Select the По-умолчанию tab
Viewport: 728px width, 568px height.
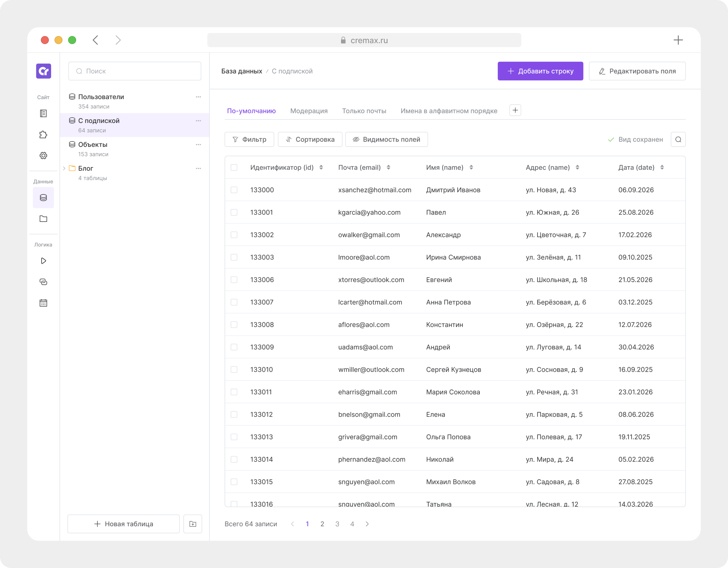[x=251, y=111]
